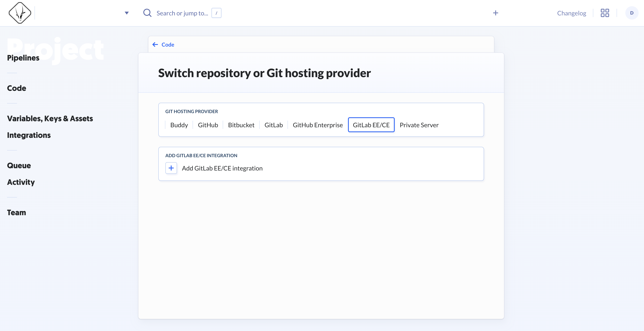Click the plus icon to add integration

171,168
